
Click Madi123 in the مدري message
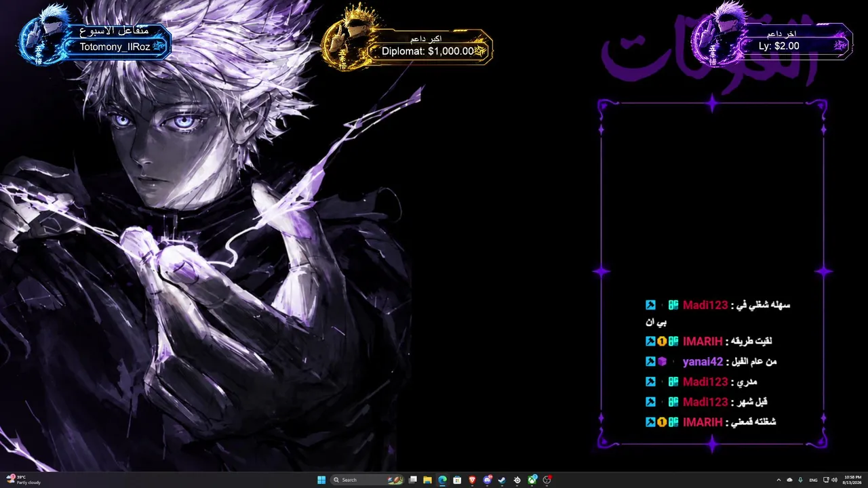(705, 382)
